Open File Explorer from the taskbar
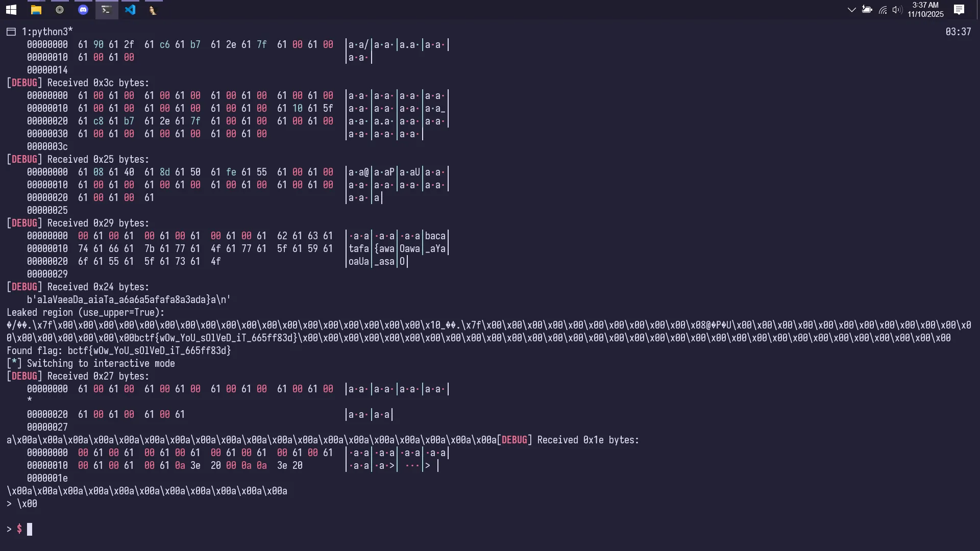 tap(36, 10)
